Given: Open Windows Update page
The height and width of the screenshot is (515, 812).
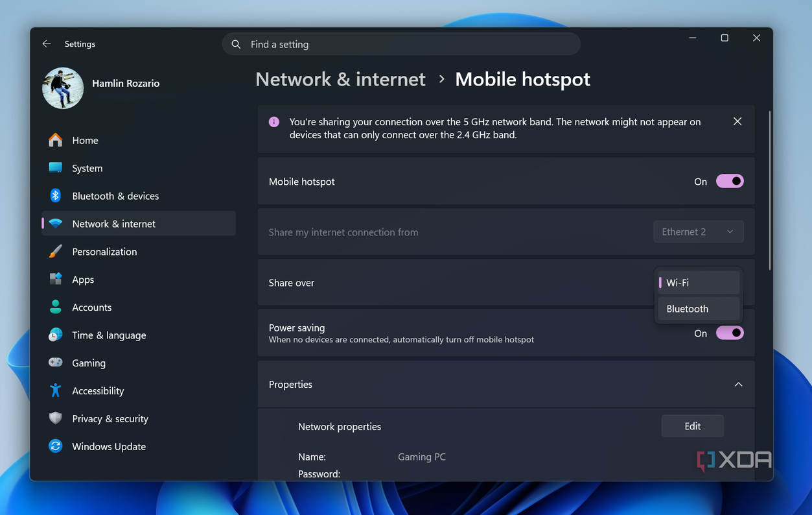Looking at the screenshot, I should point(139,446).
